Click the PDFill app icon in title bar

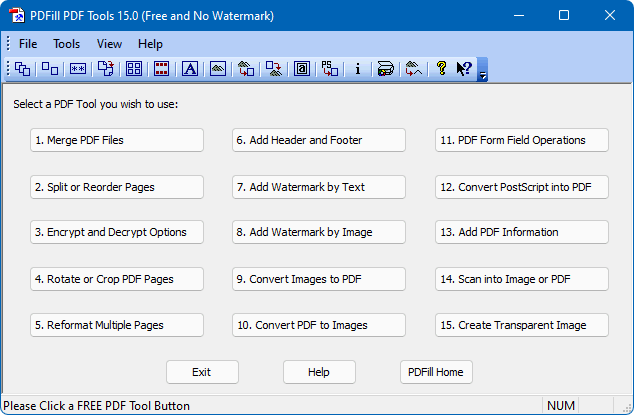(x=17, y=16)
